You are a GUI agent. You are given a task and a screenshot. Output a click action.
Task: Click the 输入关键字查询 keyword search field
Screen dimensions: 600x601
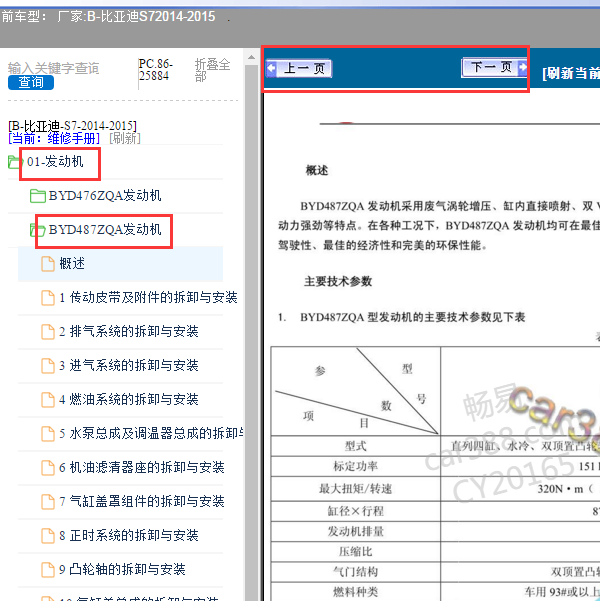[x=54, y=68]
